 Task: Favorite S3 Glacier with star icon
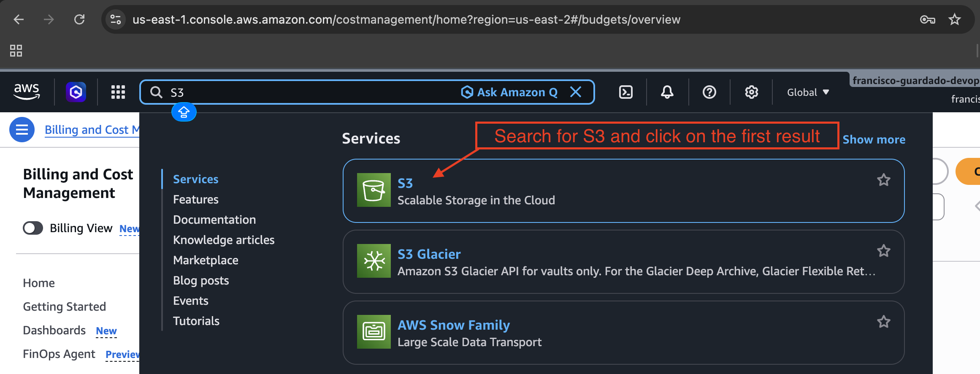coord(884,251)
